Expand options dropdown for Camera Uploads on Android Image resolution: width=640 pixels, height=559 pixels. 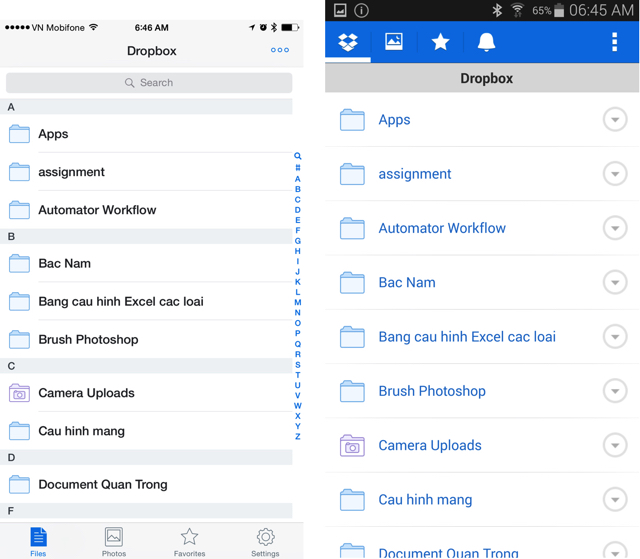click(615, 445)
